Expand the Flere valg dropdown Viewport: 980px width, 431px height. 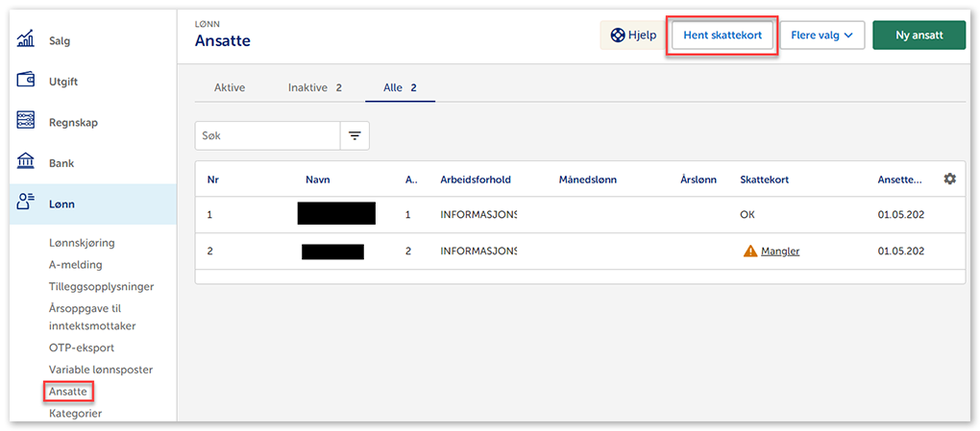[821, 36]
